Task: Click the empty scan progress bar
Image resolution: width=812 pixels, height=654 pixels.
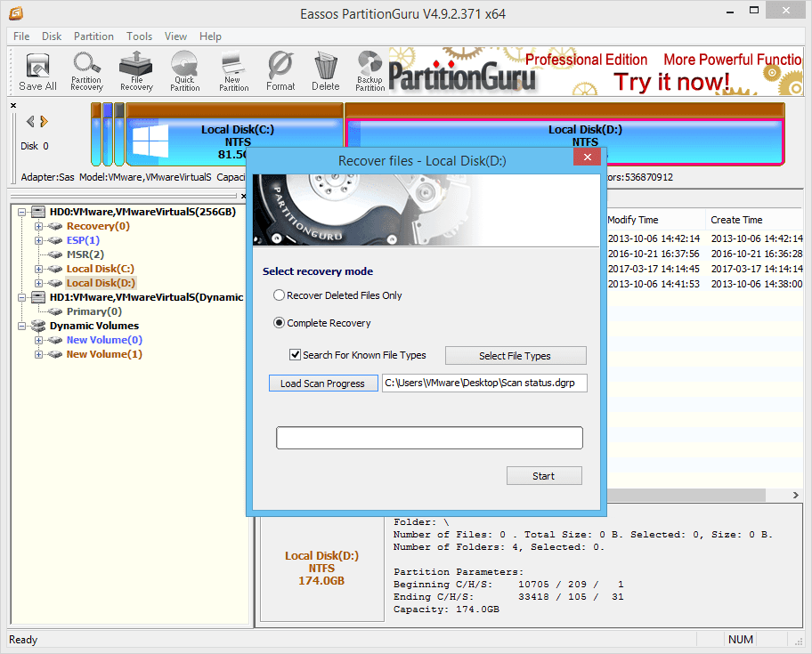Action: 429,438
